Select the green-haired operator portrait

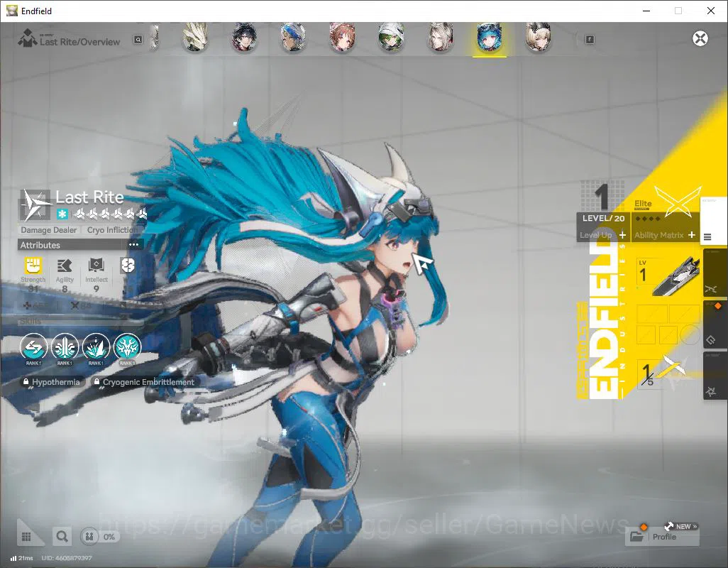click(392, 38)
